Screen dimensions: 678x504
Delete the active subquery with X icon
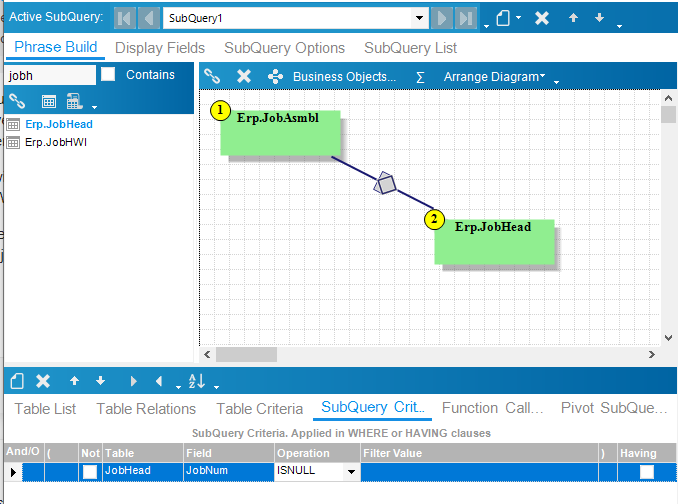pos(542,18)
